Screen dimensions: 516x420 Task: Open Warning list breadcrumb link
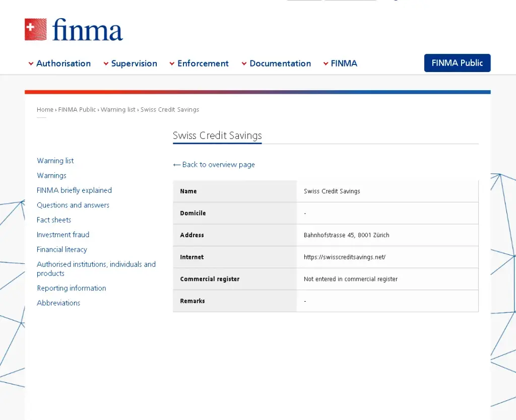click(118, 109)
